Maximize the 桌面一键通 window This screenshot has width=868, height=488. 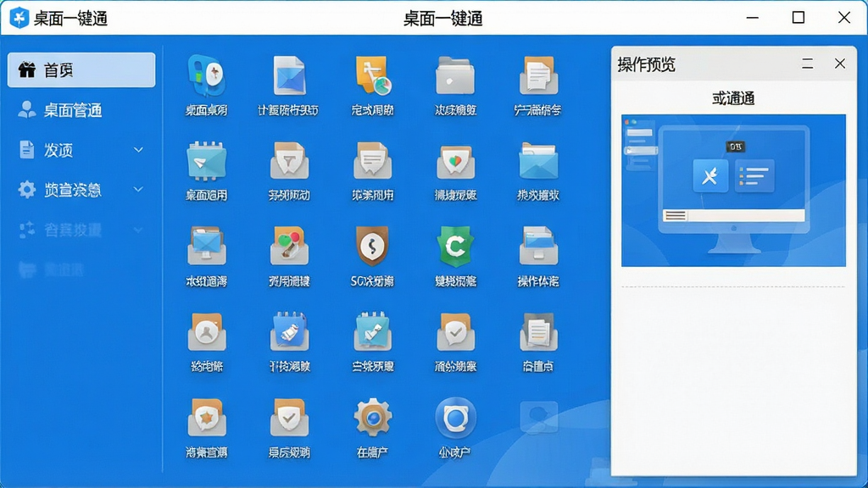(798, 18)
